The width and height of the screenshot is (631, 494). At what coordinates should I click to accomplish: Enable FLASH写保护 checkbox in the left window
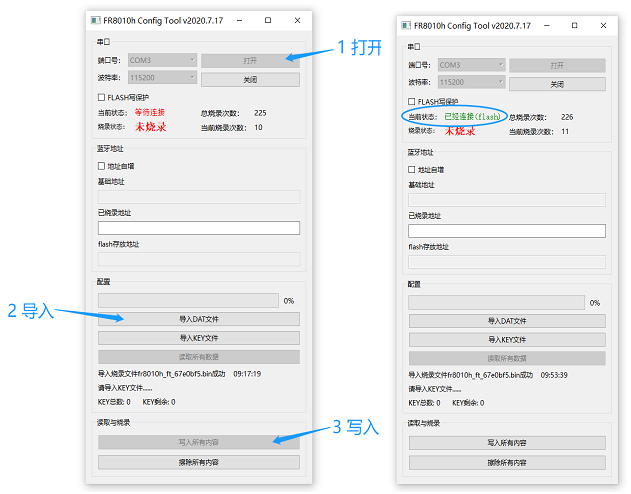tap(101, 97)
